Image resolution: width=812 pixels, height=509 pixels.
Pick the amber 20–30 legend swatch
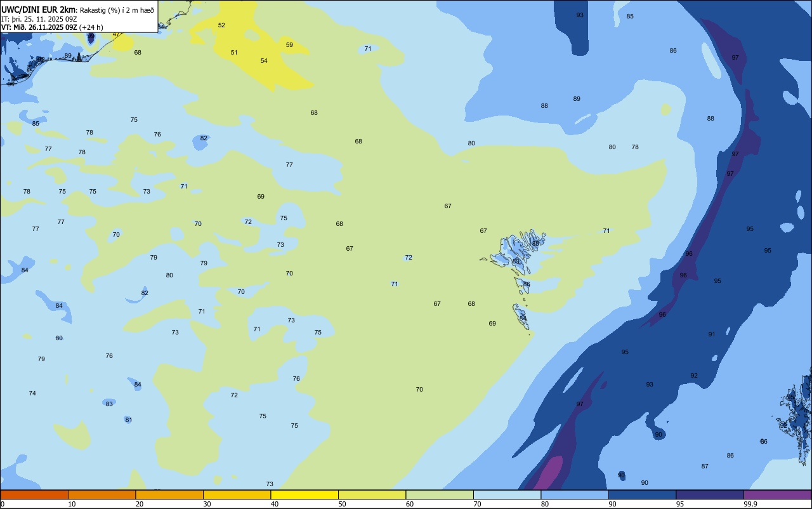[x=169, y=494]
